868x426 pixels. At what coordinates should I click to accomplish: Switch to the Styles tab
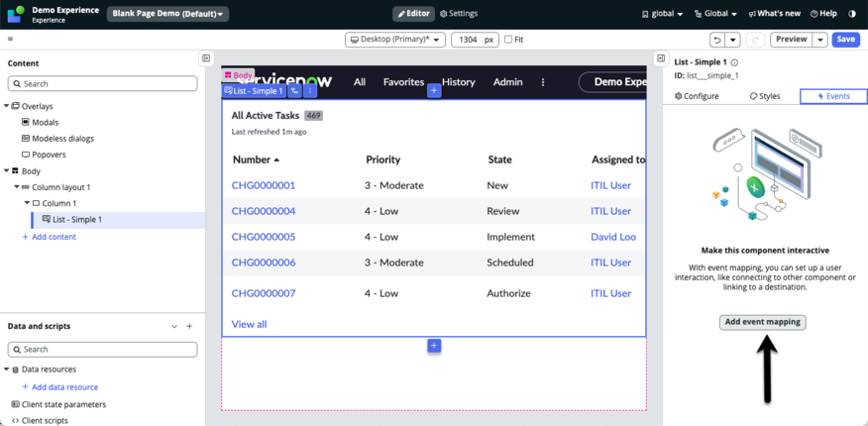765,96
